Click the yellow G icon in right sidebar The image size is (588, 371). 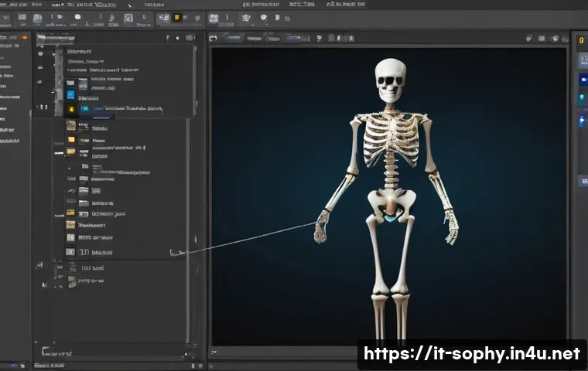tap(581, 40)
